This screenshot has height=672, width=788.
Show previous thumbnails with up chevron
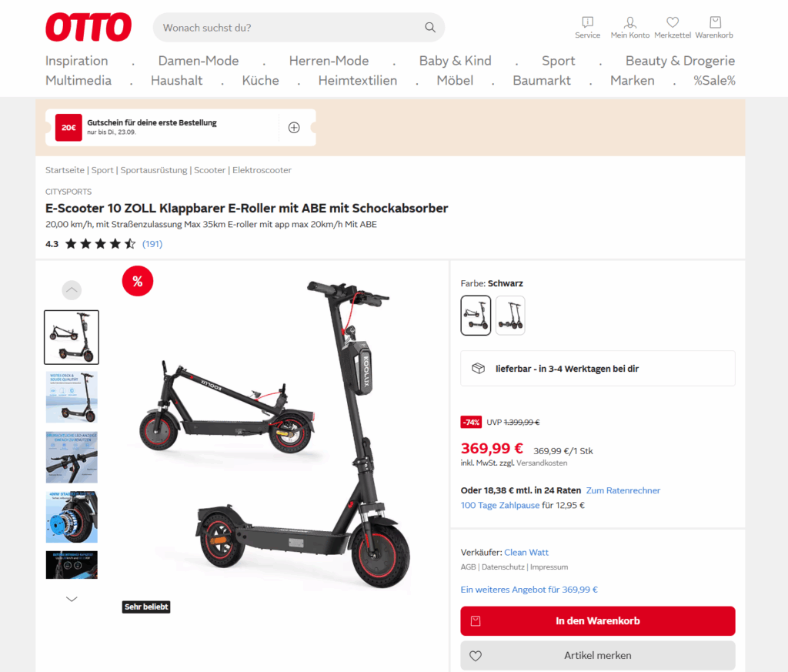click(x=72, y=290)
